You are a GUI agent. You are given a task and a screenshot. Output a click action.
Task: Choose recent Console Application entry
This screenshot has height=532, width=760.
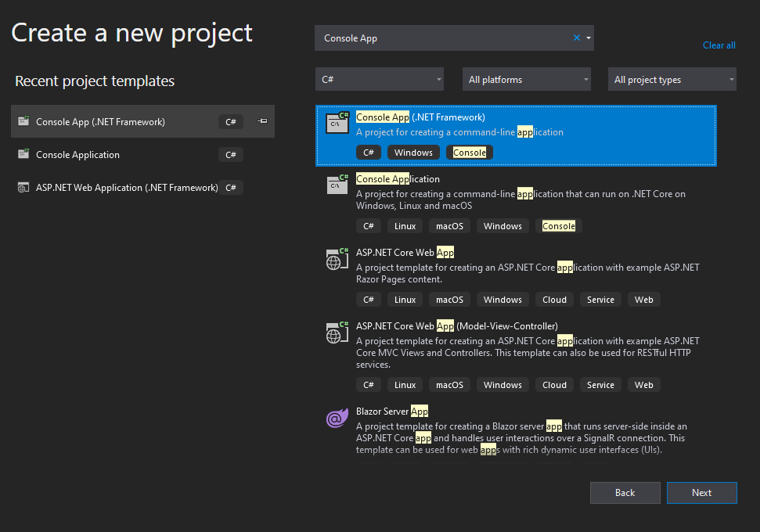tap(142, 154)
